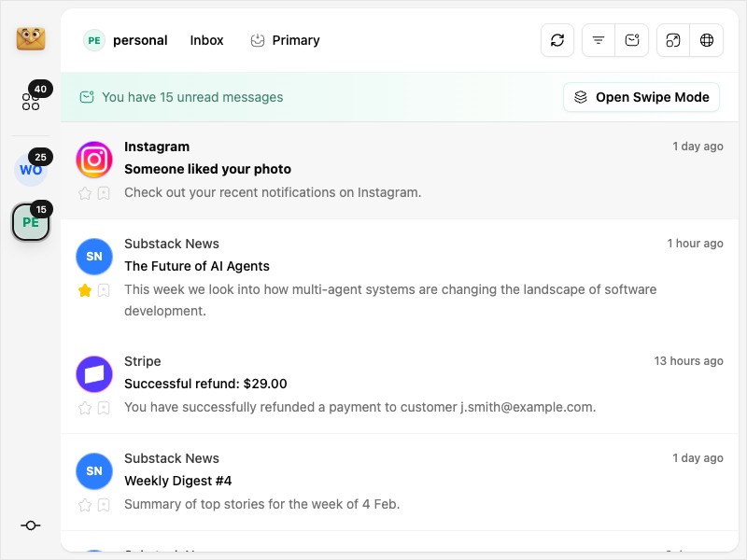Click the Instagram sender name

[x=157, y=147]
